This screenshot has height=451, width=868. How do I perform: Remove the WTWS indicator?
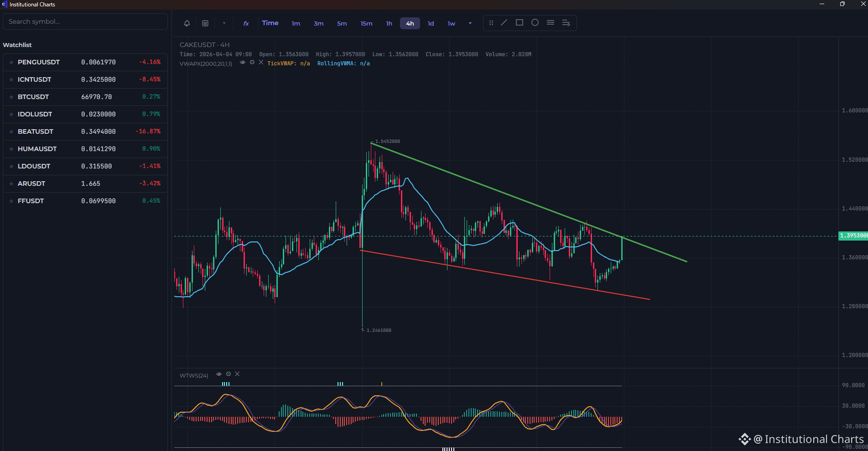237,374
